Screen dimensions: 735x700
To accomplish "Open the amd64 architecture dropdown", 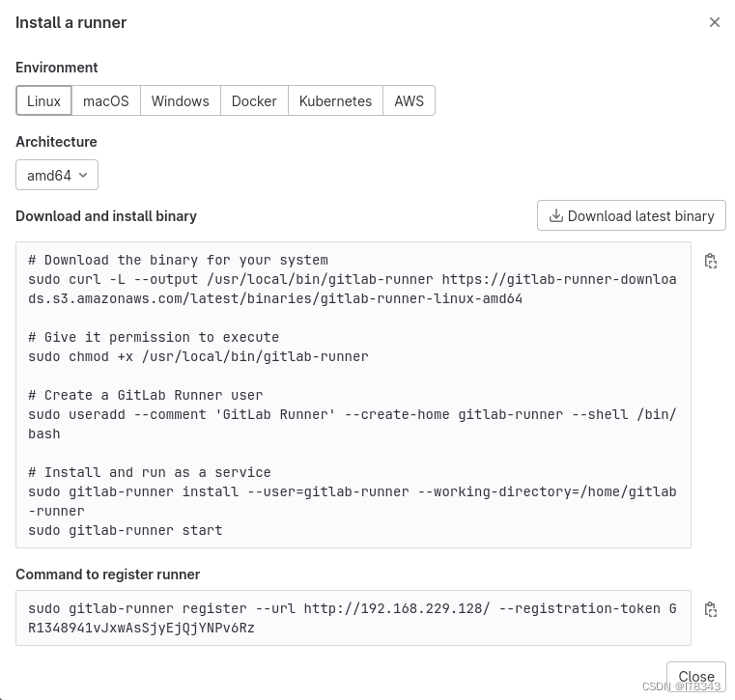I will click(x=57, y=175).
